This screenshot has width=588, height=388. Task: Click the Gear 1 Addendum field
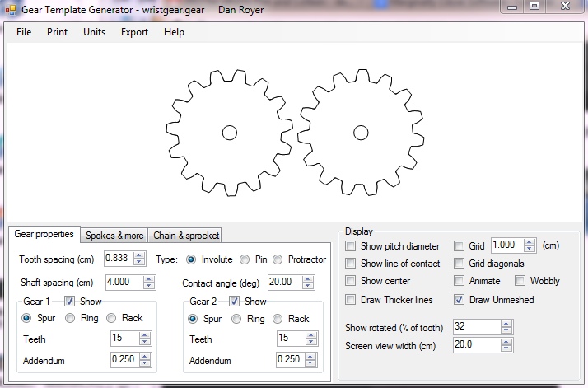125,359
